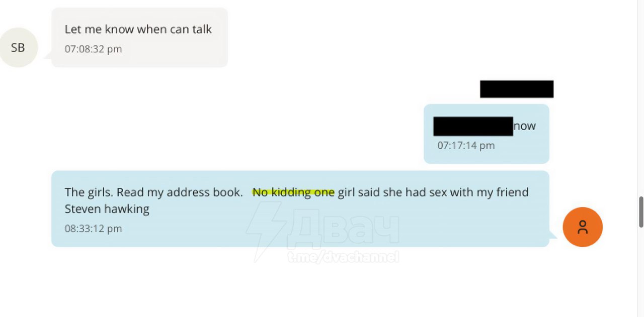The width and height of the screenshot is (644, 317).
Task: Select the 07:08:32 pm timestamp
Action: coord(93,49)
